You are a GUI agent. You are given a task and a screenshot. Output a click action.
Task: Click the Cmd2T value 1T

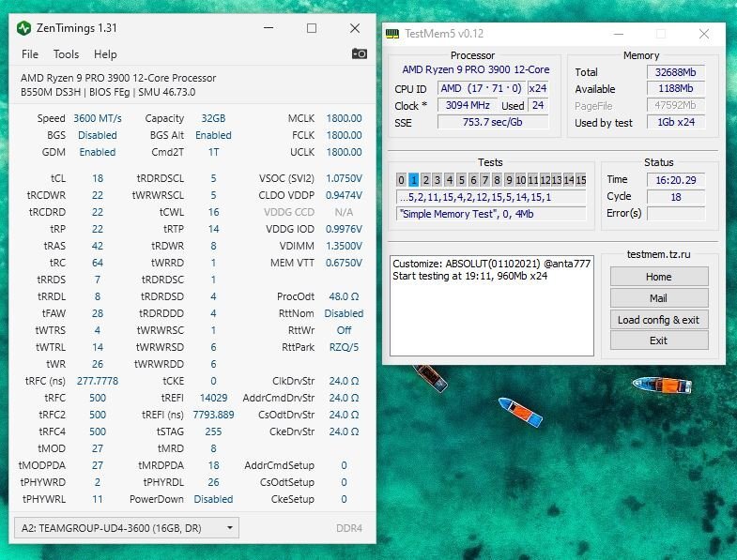pyautogui.click(x=213, y=152)
